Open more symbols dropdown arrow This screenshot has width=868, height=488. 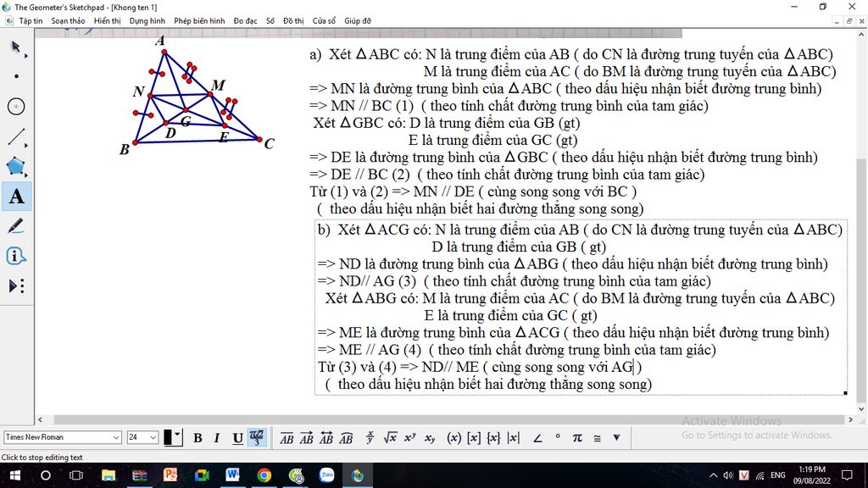pos(617,438)
